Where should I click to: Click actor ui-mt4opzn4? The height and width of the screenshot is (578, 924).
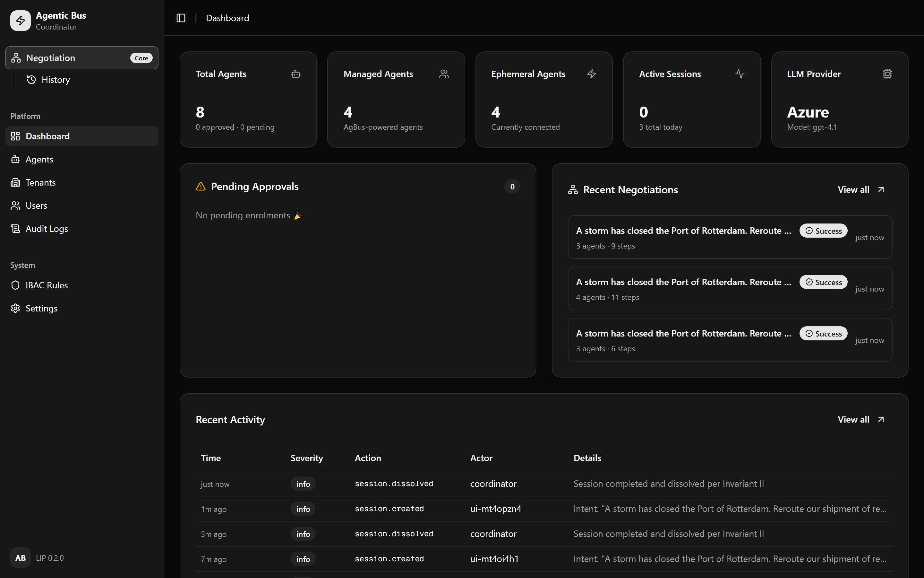[496, 509]
